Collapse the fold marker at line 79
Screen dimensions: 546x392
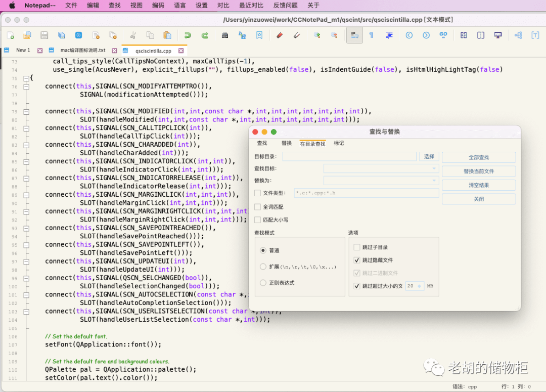click(x=26, y=112)
